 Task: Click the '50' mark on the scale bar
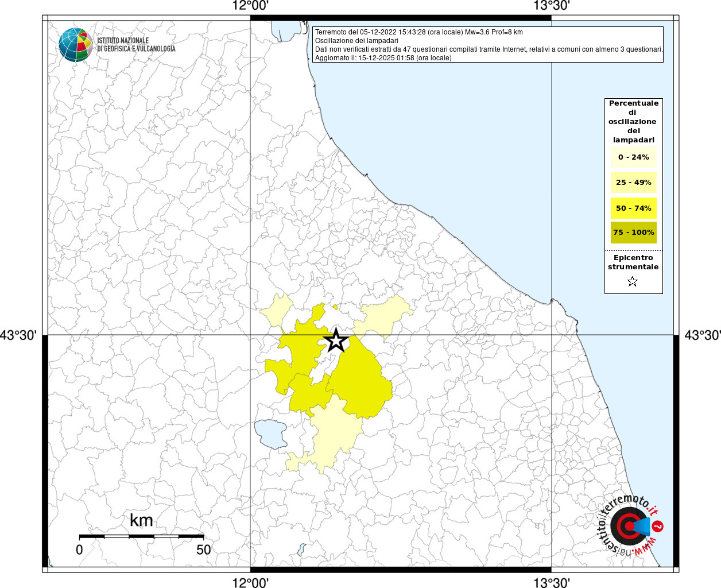coord(203,550)
